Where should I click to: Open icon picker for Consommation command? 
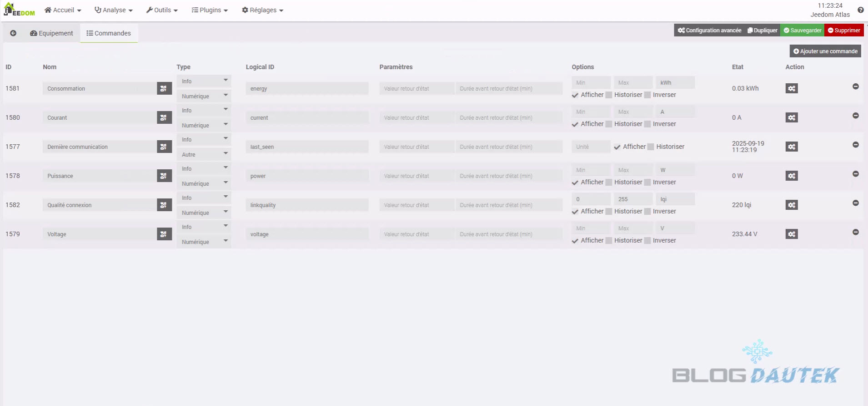point(164,89)
